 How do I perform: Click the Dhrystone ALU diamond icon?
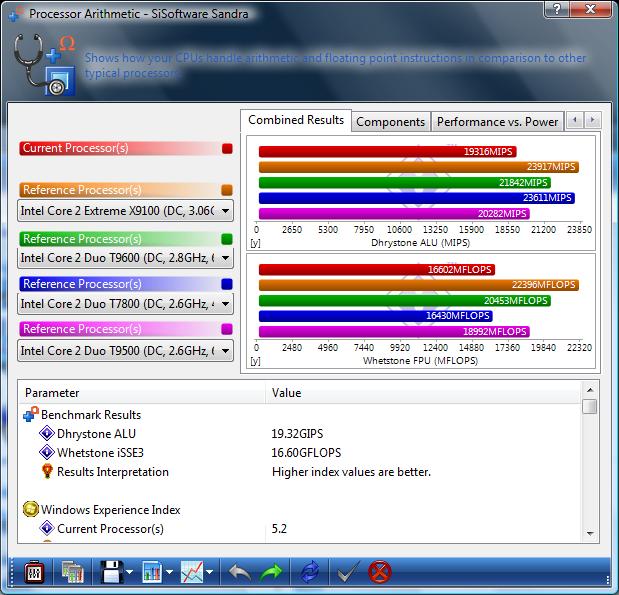point(47,434)
